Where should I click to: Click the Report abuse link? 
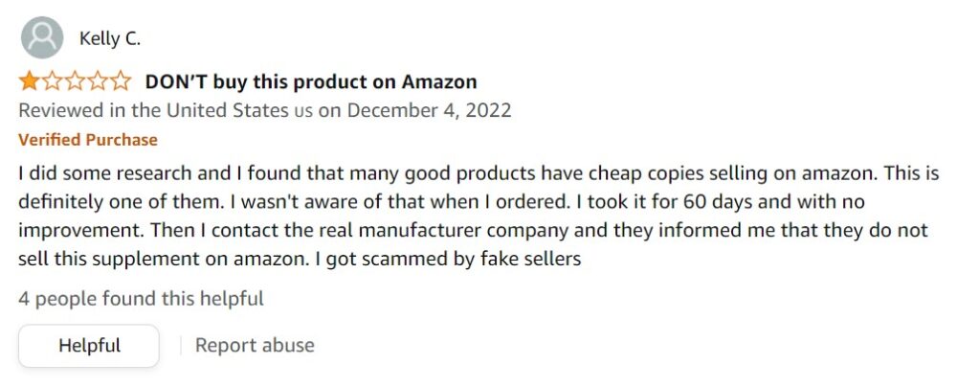tap(255, 345)
